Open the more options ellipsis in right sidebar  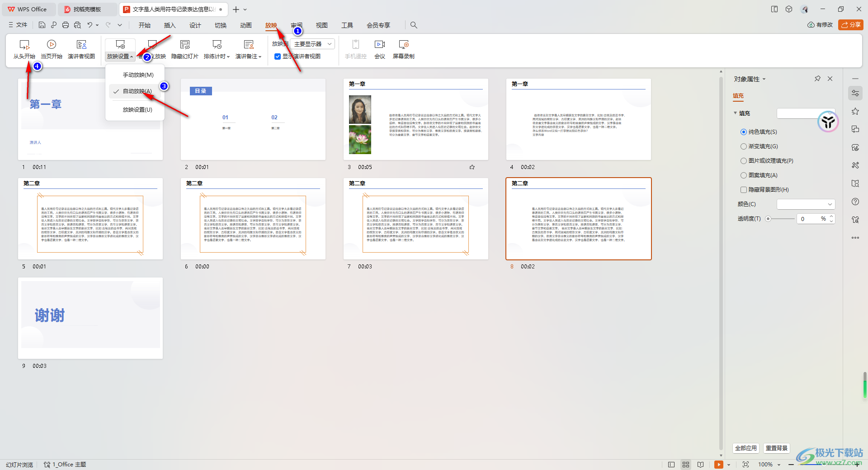(855, 238)
